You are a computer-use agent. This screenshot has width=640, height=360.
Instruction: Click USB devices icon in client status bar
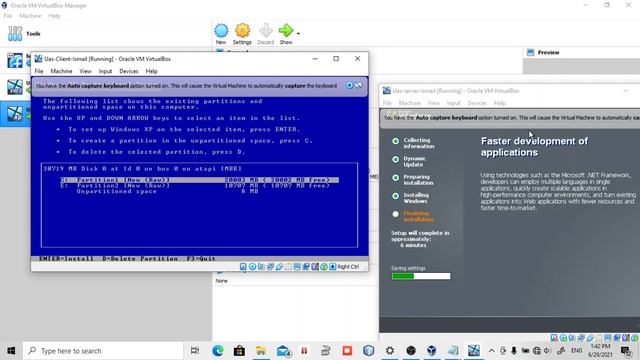tap(279, 267)
